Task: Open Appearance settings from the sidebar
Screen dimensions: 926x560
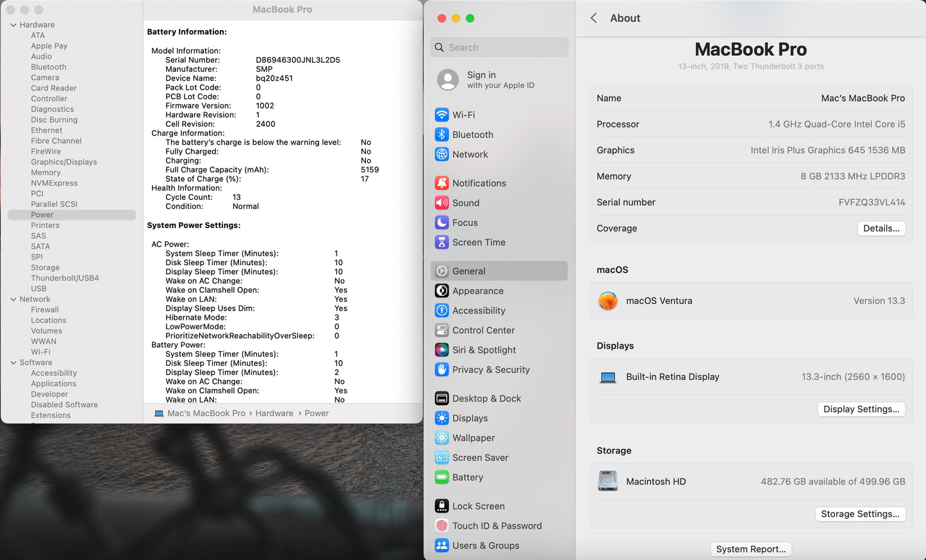Action: pos(442,290)
